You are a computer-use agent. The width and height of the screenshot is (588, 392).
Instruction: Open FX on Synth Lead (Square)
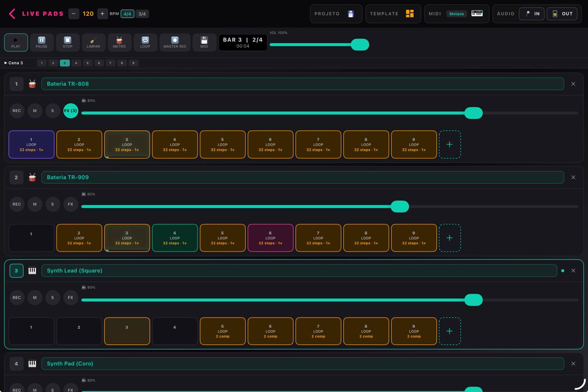71,297
